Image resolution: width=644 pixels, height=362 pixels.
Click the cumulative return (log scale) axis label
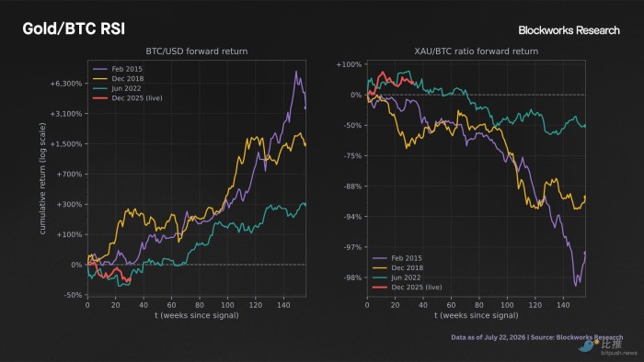point(42,179)
